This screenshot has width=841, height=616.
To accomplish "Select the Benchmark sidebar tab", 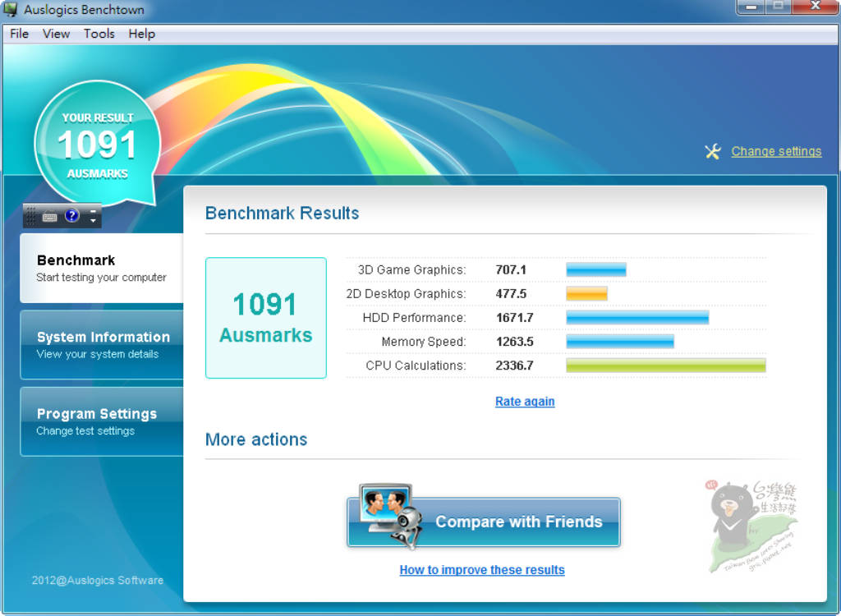I will click(x=102, y=268).
